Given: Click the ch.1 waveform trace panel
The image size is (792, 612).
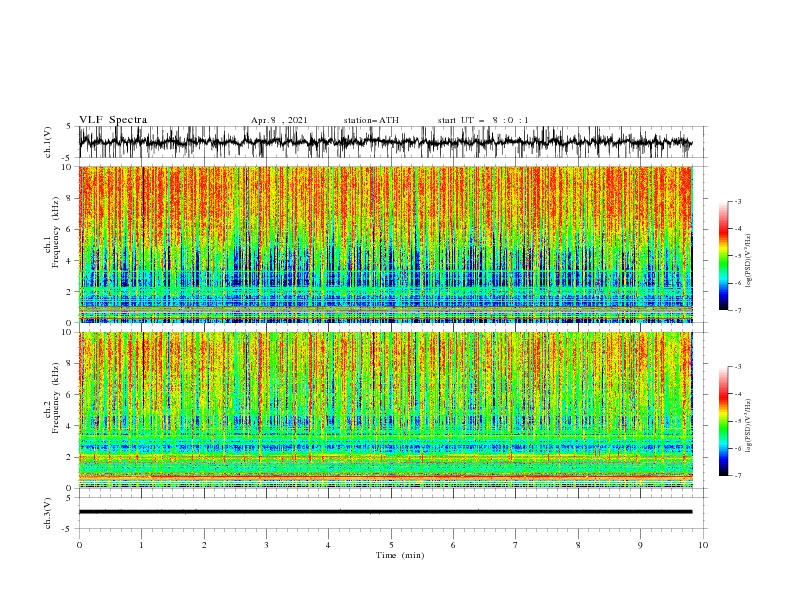Looking at the screenshot, I should tap(393, 142).
